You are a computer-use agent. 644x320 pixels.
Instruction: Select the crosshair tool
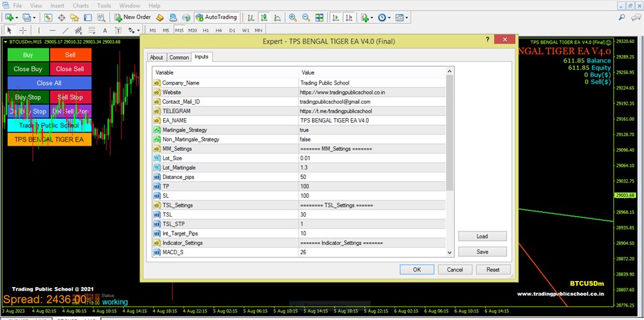pos(23,30)
